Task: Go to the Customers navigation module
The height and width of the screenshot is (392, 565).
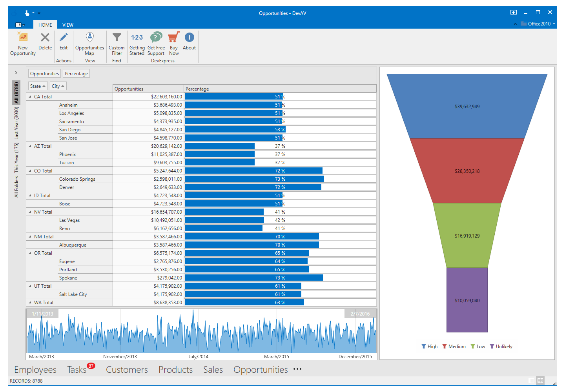Action: 127,370
